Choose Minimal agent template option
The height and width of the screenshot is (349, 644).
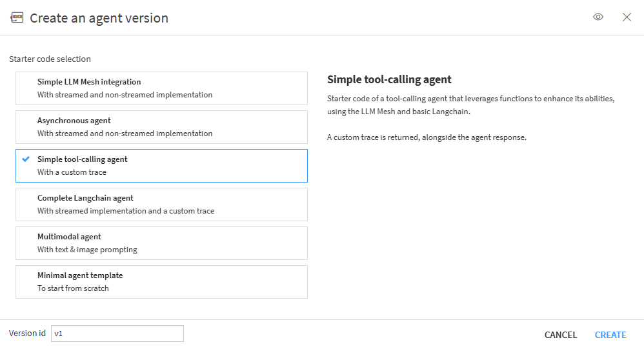point(161,282)
